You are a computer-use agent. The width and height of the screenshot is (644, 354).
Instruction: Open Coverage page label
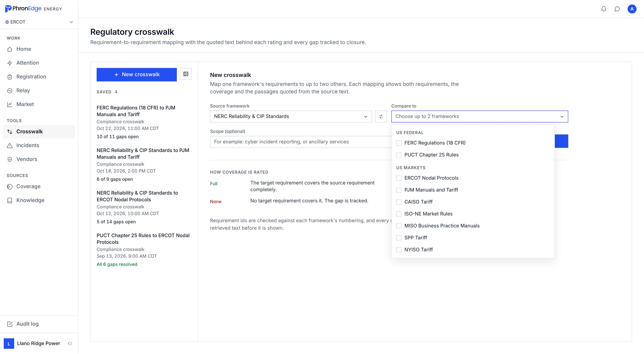[x=28, y=186]
